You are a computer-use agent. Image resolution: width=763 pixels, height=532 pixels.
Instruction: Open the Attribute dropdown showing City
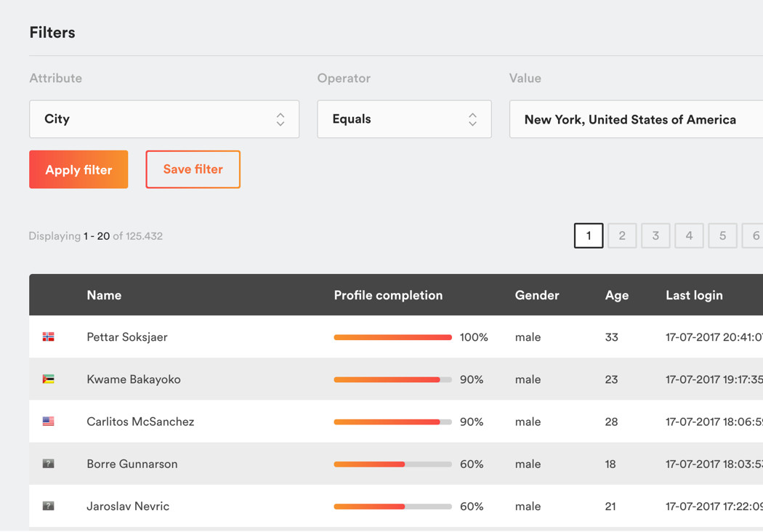(164, 119)
